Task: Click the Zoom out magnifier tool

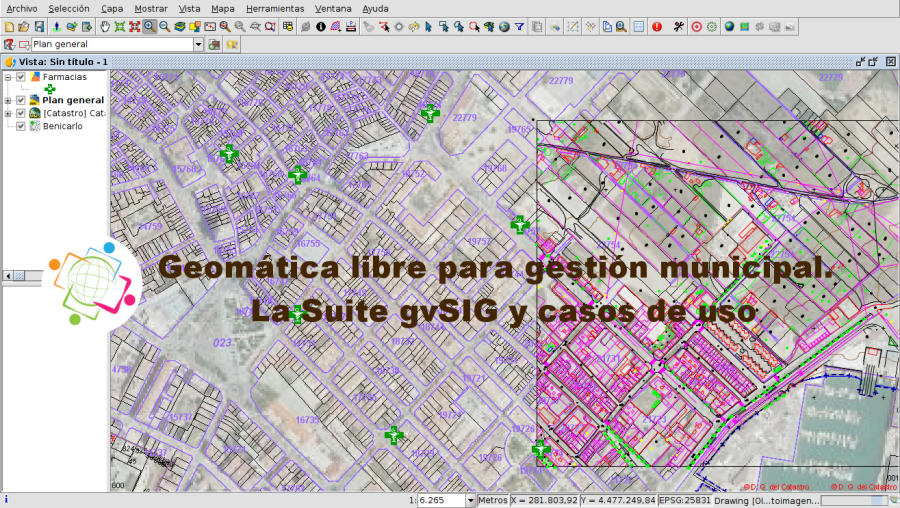Action: (x=164, y=27)
